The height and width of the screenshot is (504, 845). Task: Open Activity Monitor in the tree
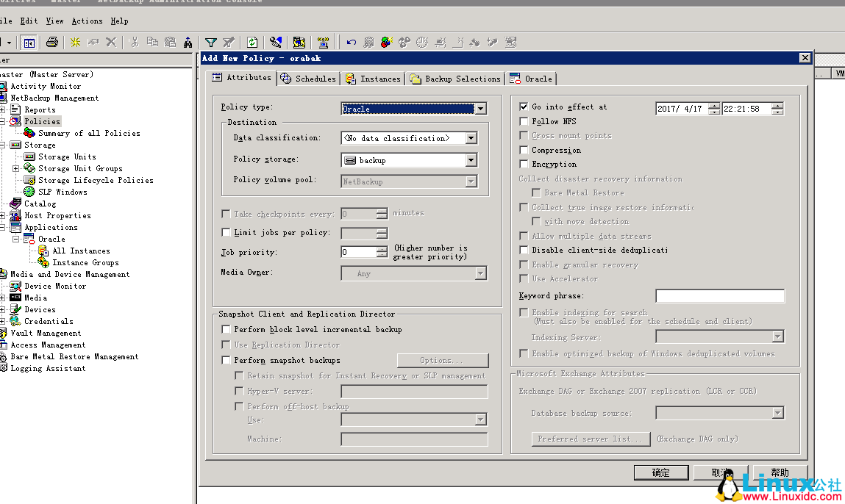(45, 86)
